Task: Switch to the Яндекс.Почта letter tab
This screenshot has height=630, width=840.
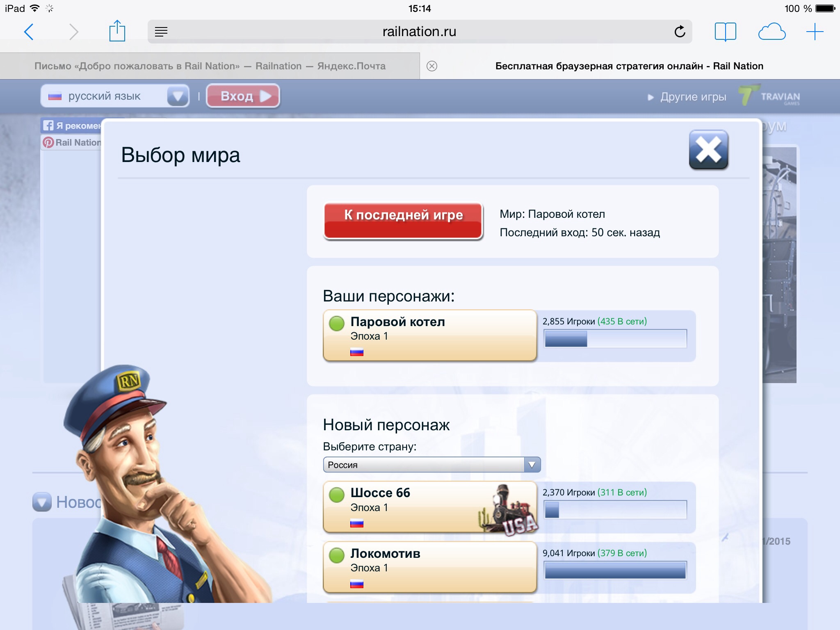Action: (210, 66)
